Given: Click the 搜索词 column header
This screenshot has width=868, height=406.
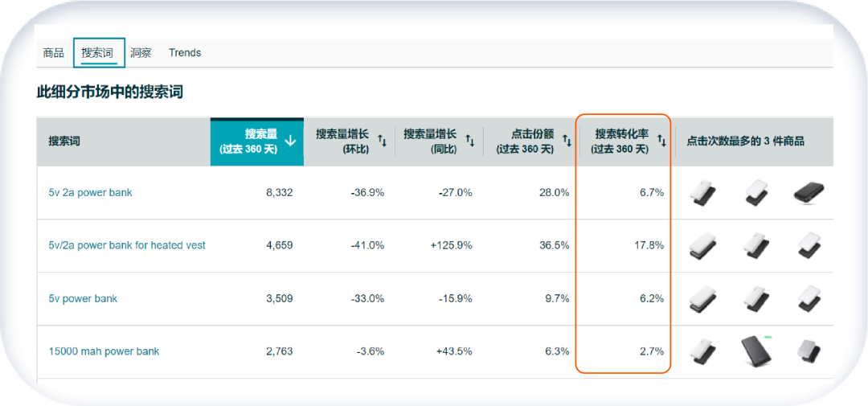Looking at the screenshot, I should [64, 141].
